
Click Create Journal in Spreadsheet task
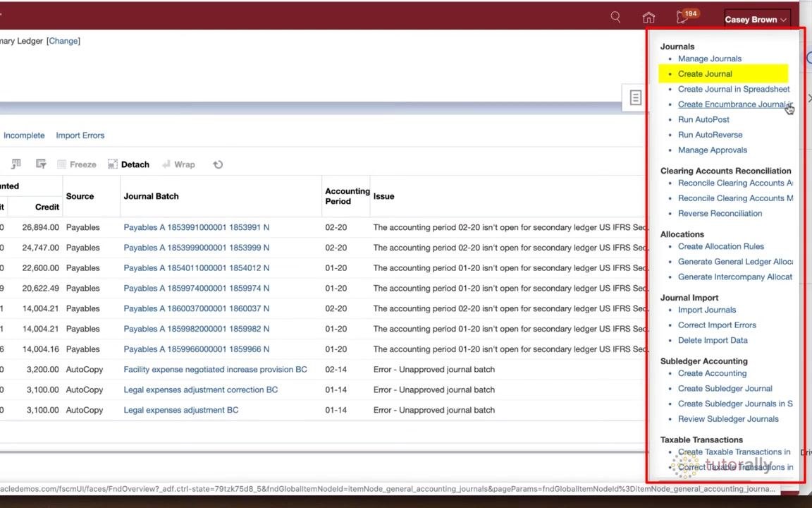coord(734,89)
